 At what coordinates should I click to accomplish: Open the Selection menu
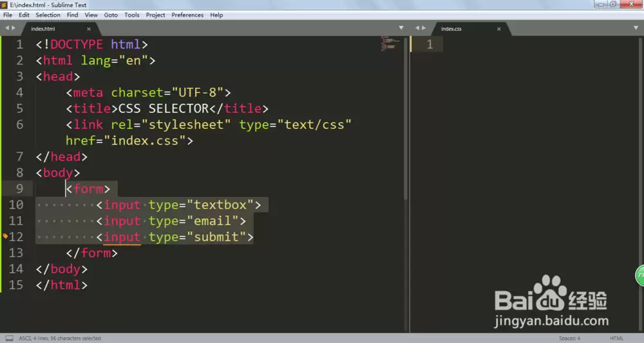coord(48,15)
